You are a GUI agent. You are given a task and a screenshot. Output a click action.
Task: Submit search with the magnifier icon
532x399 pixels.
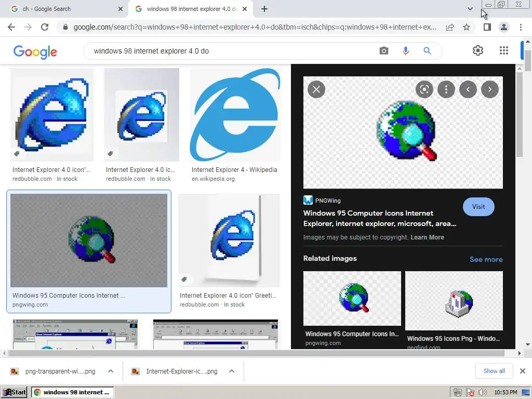click(427, 51)
